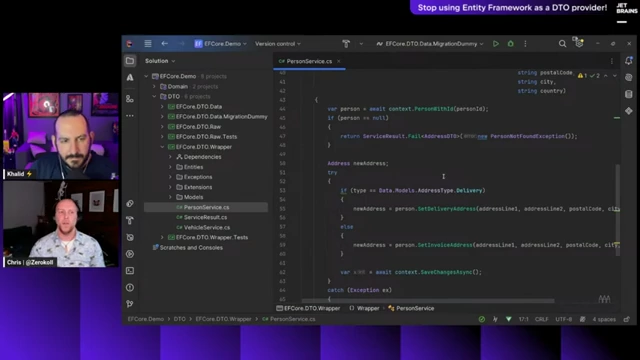Click line ending CRLF in status bar
The width and height of the screenshot is (640, 360).
click(x=541, y=319)
